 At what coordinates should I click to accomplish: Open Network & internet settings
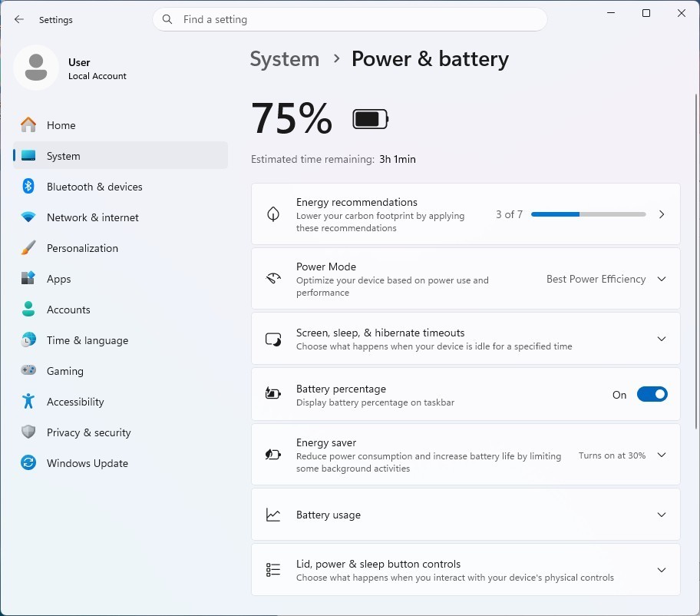(121, 217)
